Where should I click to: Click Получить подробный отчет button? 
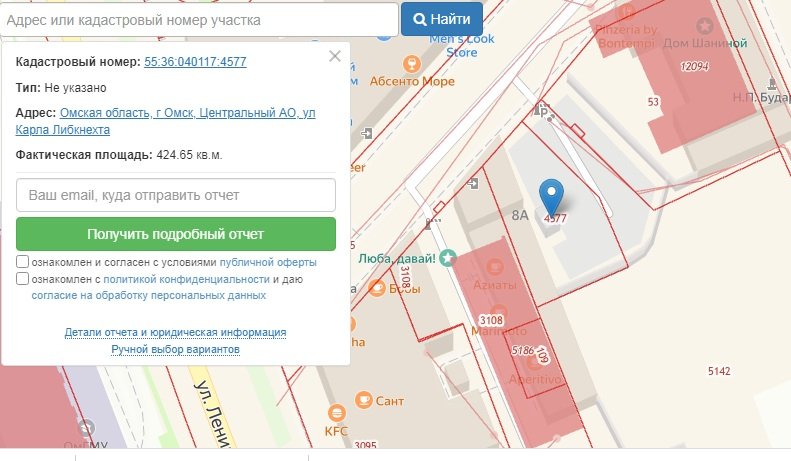[x=176, y=234]
